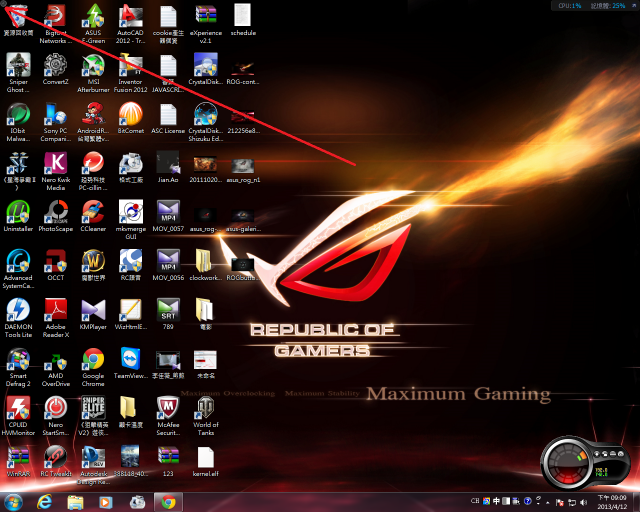Image resolution: width=640 pixels, height=512 pixels.
Task: Open Adobe Reader X shortcut
Action: pos(56,318)
